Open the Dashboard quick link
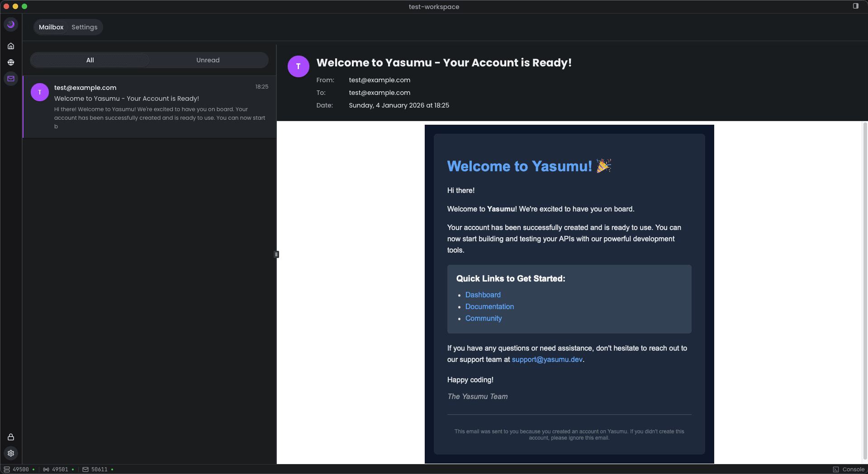The height and width of the screenshot is (474, 868). [x=483, y=295]
